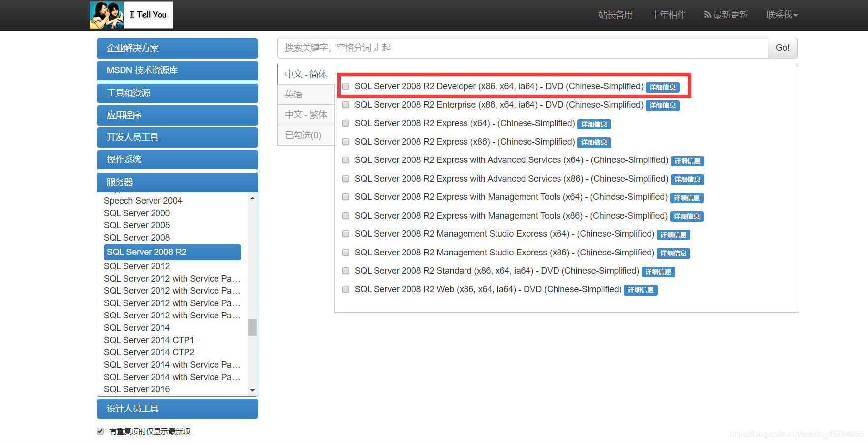The image size is (868, 443).
Task: Select SQL Server 2005 in server list
Action: (137, 225)
